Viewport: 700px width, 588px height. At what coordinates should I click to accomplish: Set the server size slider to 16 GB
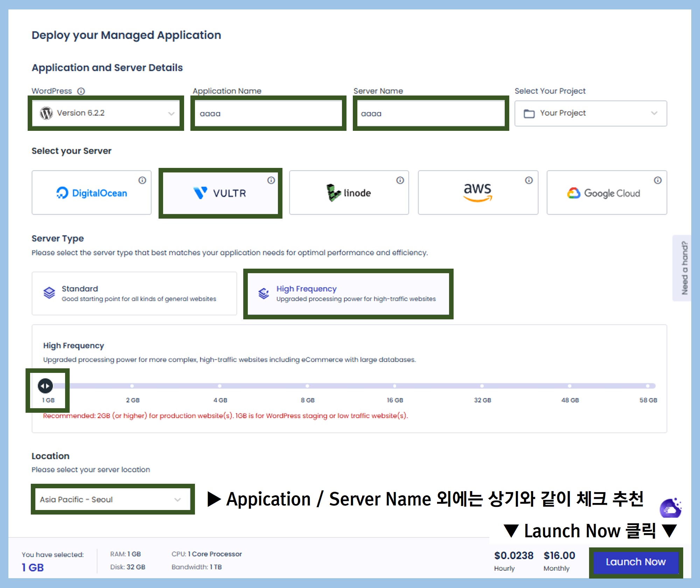click(x=395, y=386)
